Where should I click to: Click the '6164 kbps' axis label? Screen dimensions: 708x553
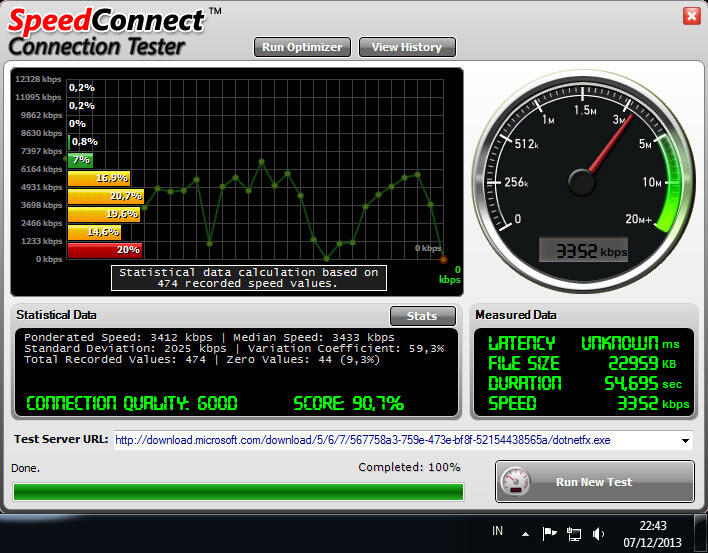click(x=42, y=169)
